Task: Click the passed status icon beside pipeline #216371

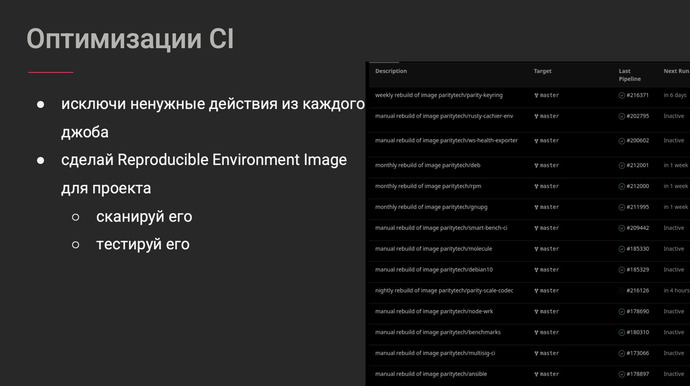Action: pos(621,96)
